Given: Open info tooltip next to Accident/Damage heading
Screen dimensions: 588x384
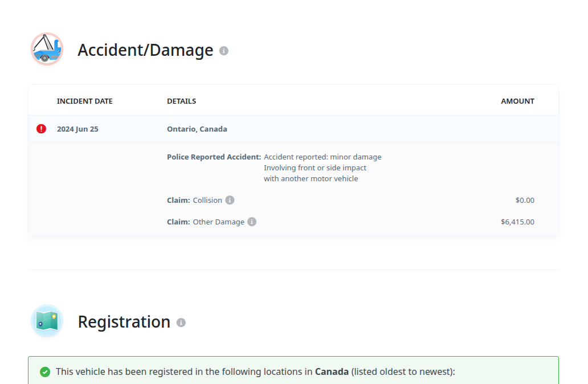Looking at the screenshot, I should [224, 51].
